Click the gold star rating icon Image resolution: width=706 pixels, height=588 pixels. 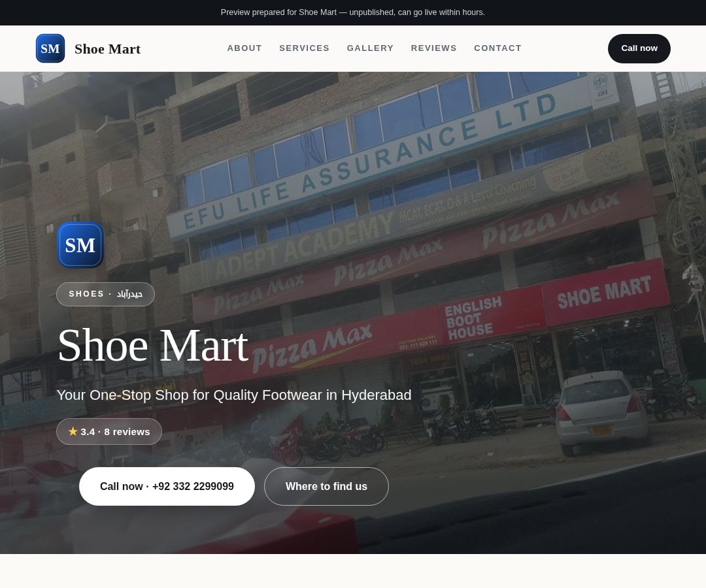(x=73, y=431)
